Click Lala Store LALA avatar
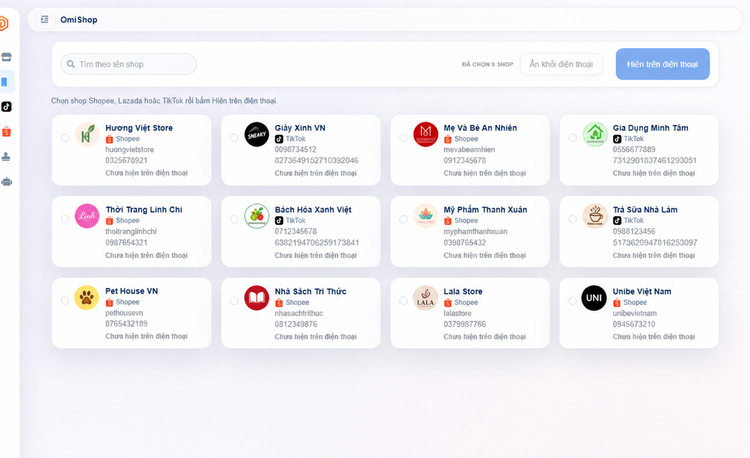750x458 pixels. point(425,297)
